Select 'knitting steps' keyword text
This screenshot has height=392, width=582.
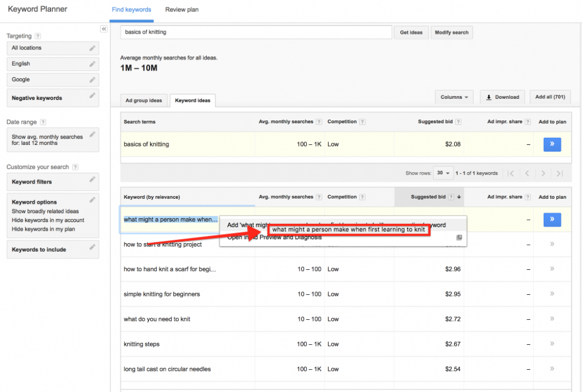[x=142, y=344]
